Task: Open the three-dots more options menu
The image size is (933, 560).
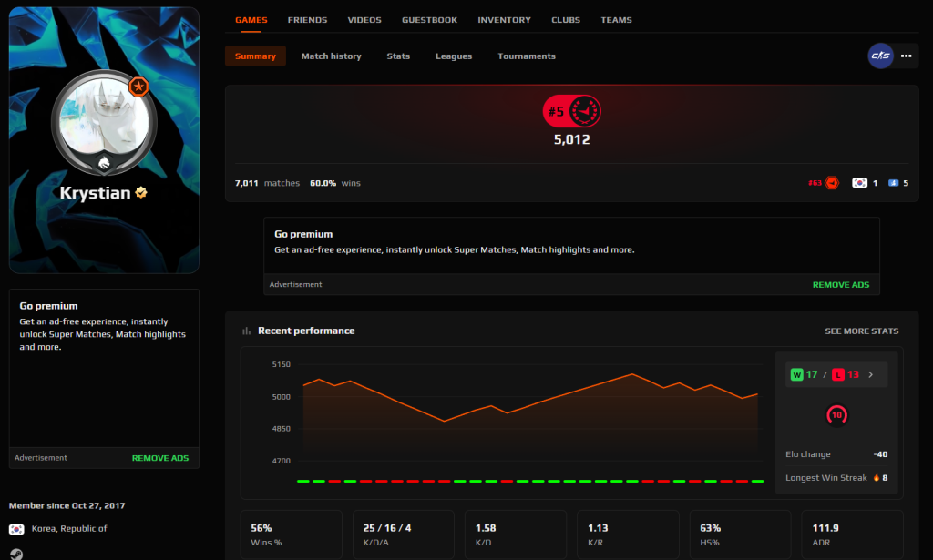Action: point(907,56)
